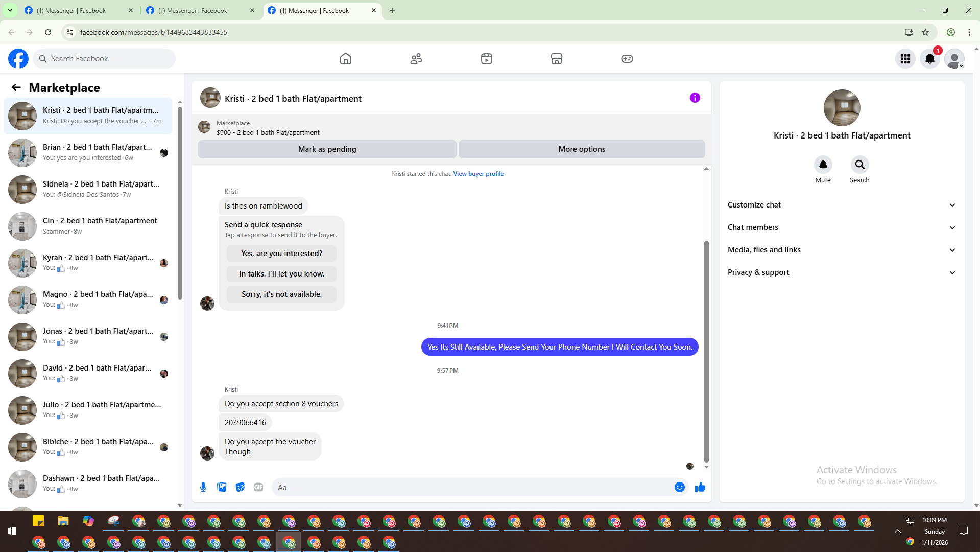Click the conversation list scrollbar

click(x=180, y=202)
